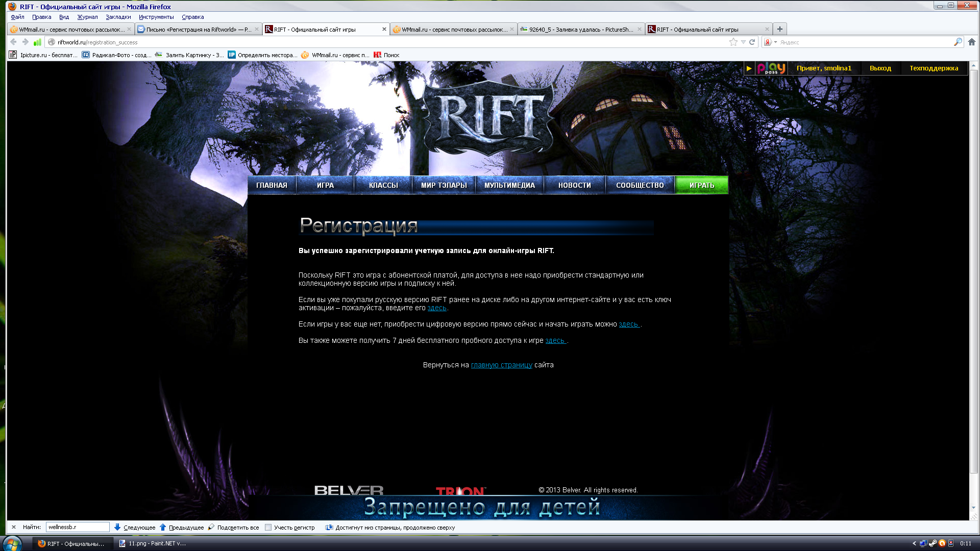
Task: Open МИР ТЭЛАРЫ navigation item
Action: 444,185
